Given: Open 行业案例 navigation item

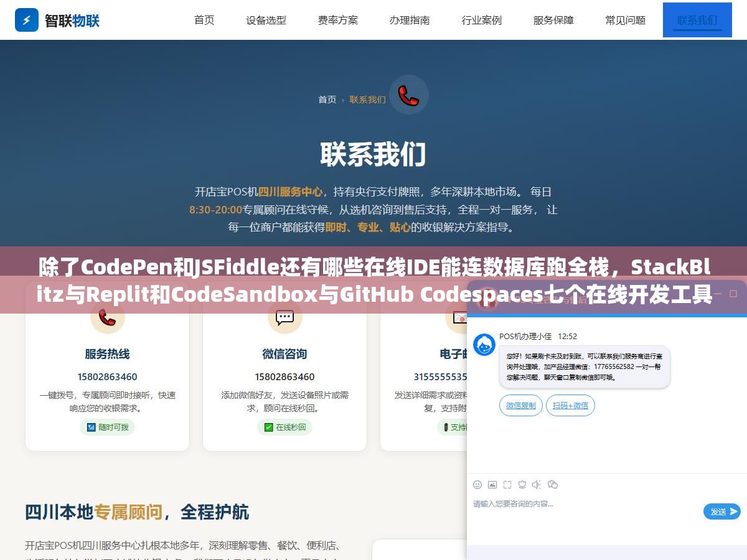Looking at the screenshot, I should [482, 20].
